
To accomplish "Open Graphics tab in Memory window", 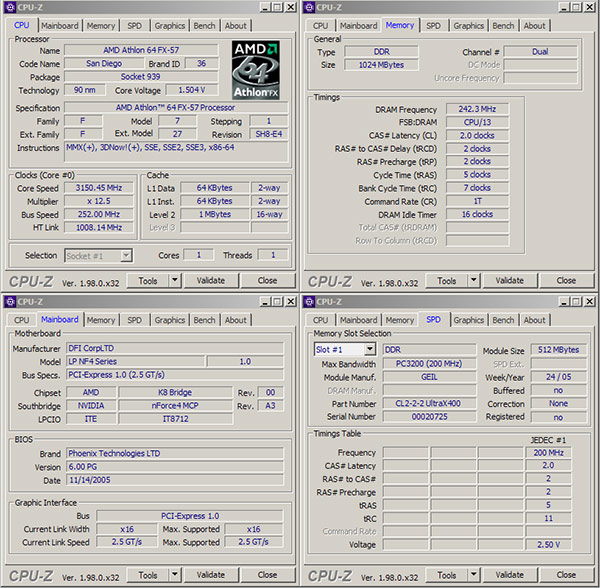I will tap(468, 26).
